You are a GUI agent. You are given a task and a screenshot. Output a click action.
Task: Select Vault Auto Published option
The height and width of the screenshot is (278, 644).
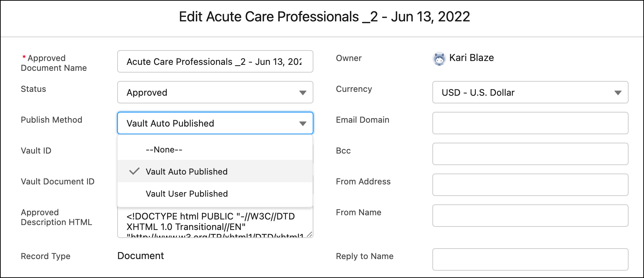click(187, 172)
